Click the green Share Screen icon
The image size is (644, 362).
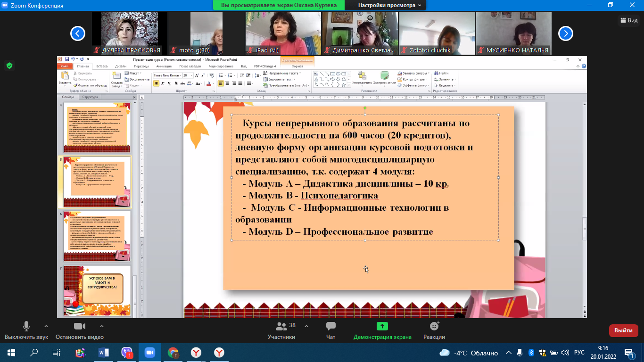pos(382,326)
